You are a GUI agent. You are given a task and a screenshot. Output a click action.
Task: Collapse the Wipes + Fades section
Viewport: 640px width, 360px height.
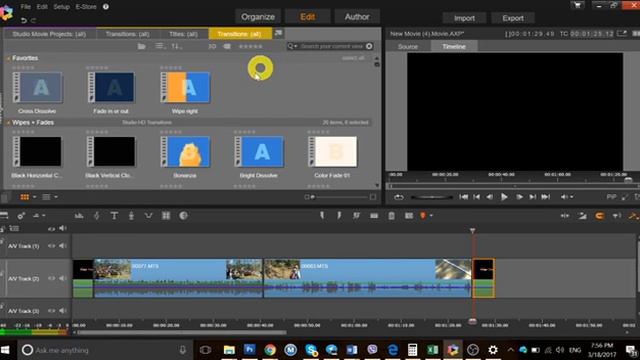tap(8, 122)
